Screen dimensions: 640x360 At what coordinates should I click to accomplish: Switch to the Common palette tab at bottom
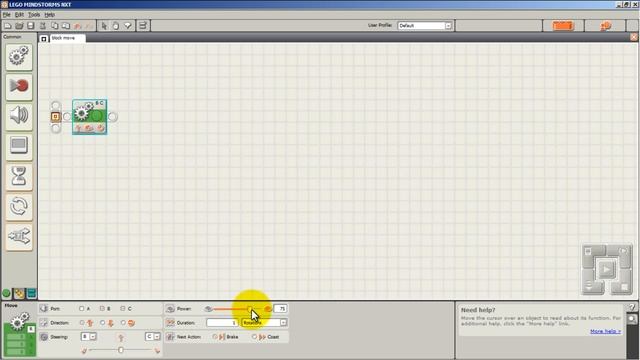point(6,293)
